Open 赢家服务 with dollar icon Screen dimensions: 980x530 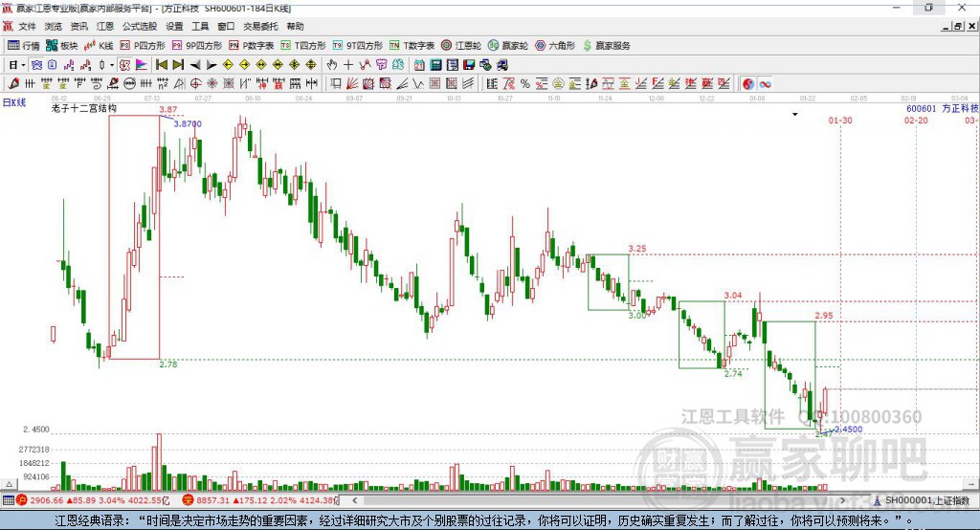[x=606, y=46]
